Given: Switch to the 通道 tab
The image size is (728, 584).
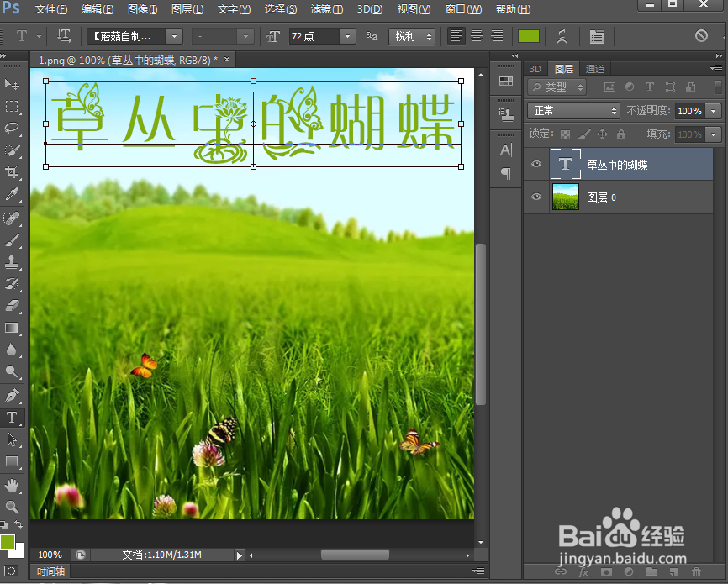Looking at the screenshot, I should pos(594,69).
